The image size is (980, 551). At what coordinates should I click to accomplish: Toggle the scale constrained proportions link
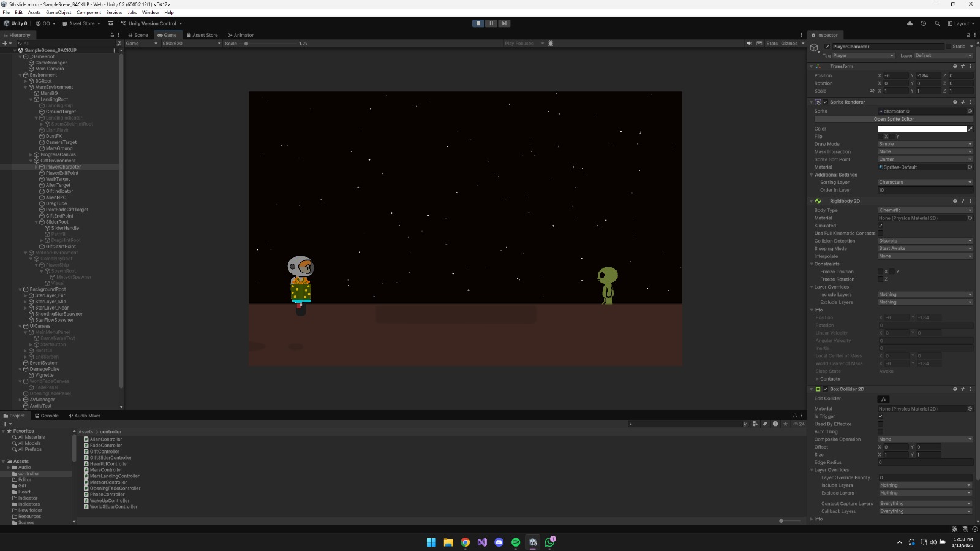point(872,91)
